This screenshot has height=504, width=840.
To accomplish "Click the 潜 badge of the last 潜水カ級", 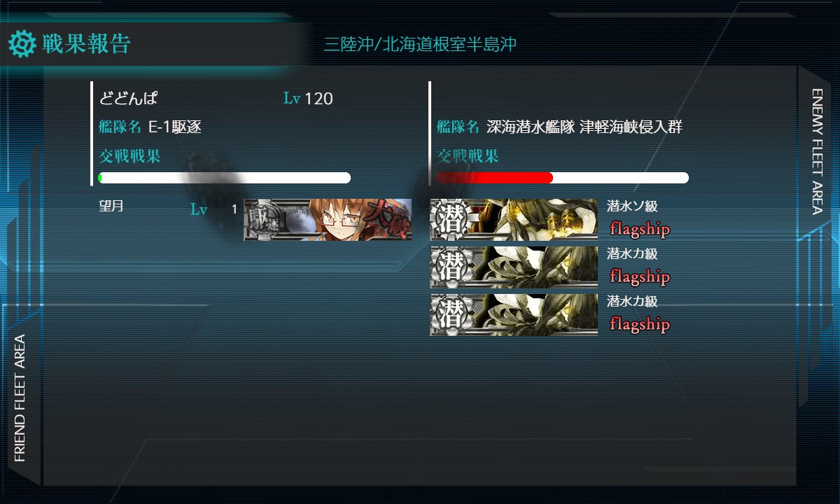I will tap(450, 314).
